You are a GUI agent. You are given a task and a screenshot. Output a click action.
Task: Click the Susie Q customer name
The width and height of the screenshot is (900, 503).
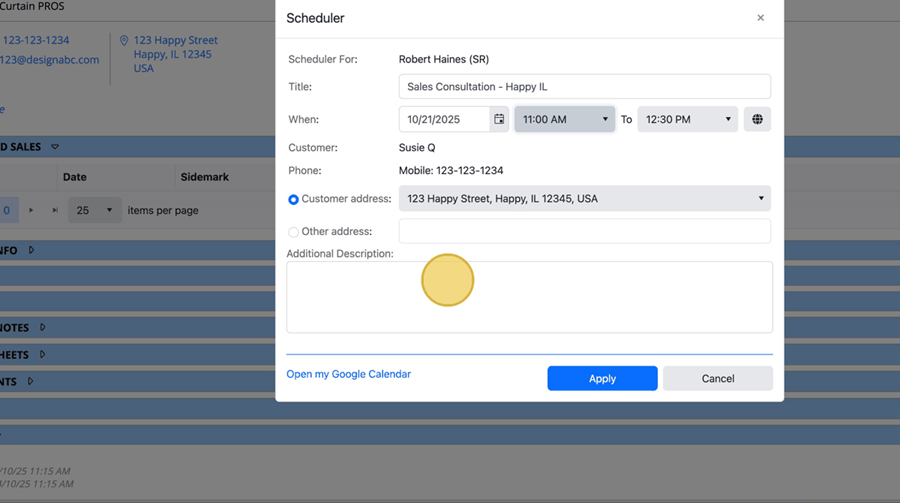[x=417, y=148]
